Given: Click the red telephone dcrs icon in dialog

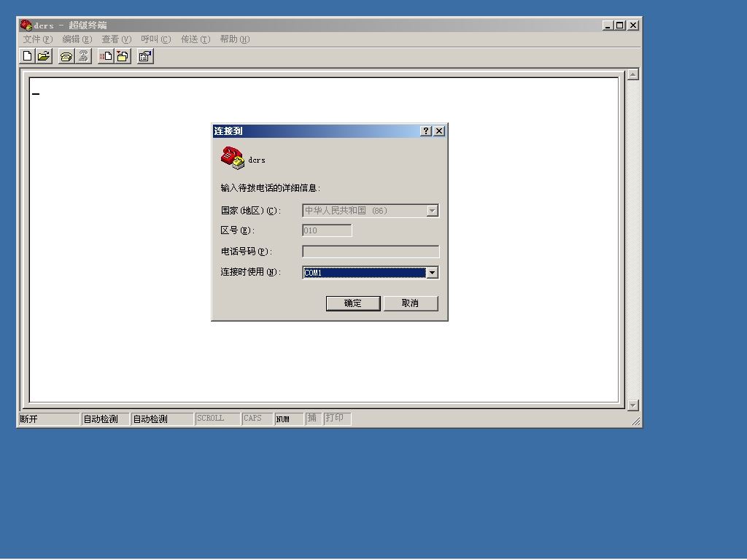Looking at the screenshot, I should coord(233,158).
